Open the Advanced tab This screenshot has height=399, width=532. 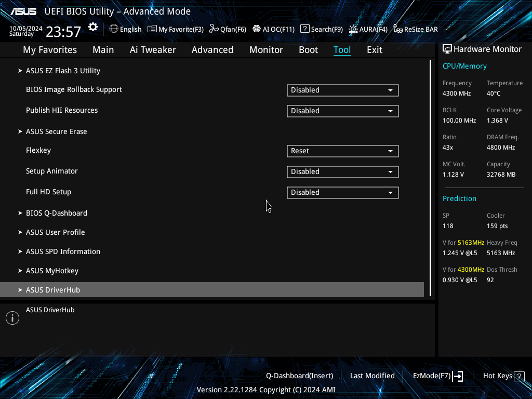[212, 50]
